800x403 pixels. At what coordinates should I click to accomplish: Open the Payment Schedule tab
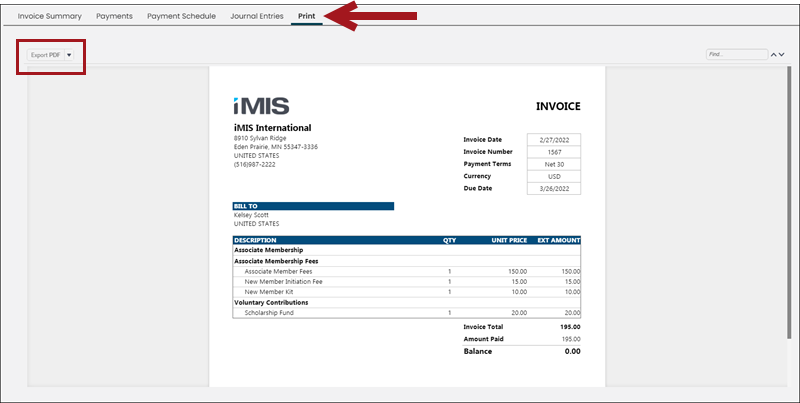pyautogui.click(x=181, y=16)
